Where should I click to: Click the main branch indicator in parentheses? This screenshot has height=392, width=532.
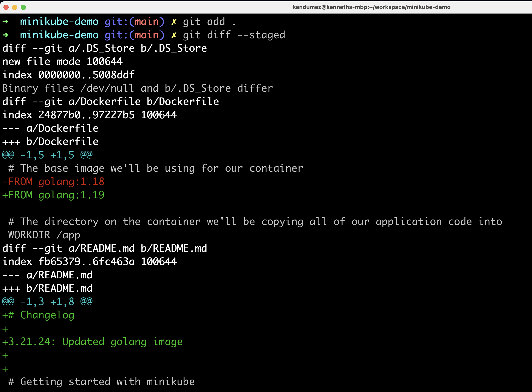(x=147, y=21)
